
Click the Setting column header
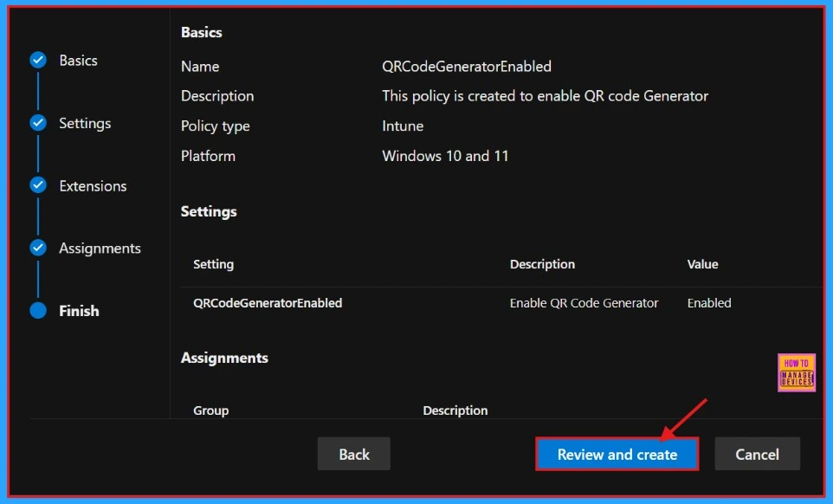[214, 264]
